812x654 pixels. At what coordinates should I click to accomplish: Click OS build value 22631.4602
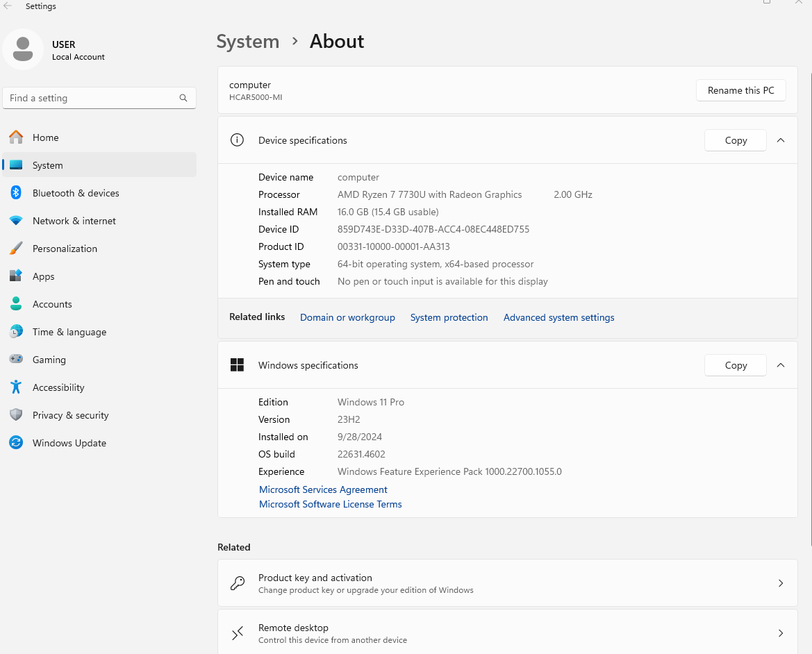pyautogui.click(x=361, y=454)
